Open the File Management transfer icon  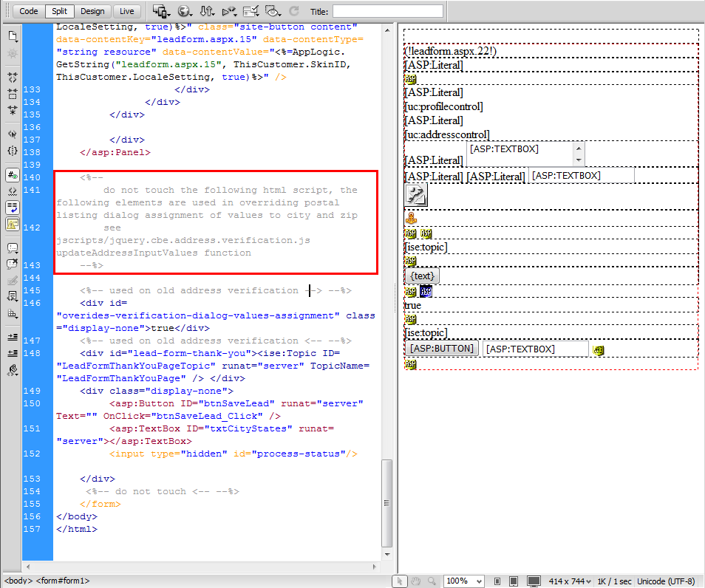[208, 11]
